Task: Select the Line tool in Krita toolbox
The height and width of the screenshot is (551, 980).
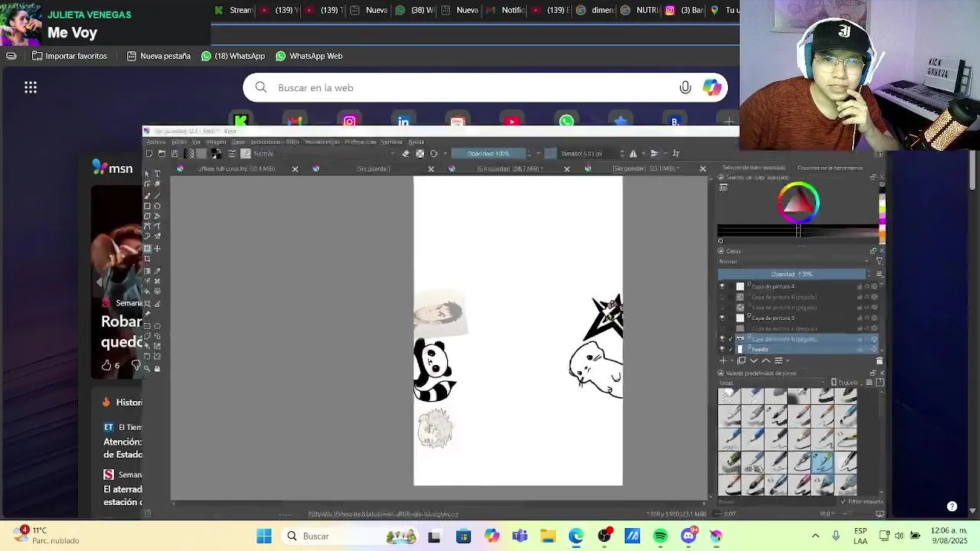Action: tap(157, 195)
